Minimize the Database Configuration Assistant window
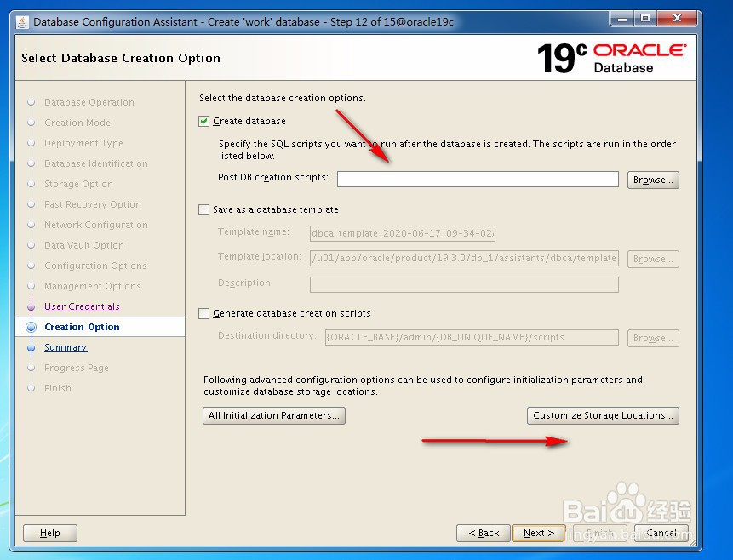 pyautogui.click(x=622, y=19)
